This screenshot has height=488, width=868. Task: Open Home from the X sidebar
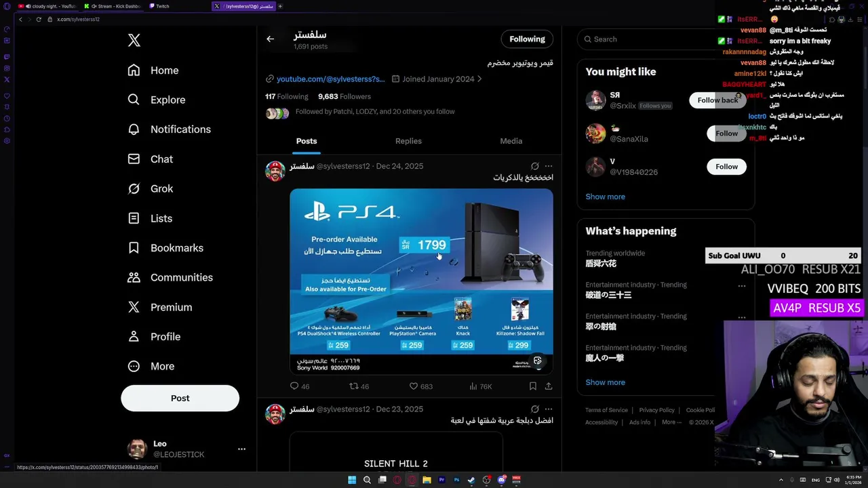pyautogui.click(x=153, y=70)
